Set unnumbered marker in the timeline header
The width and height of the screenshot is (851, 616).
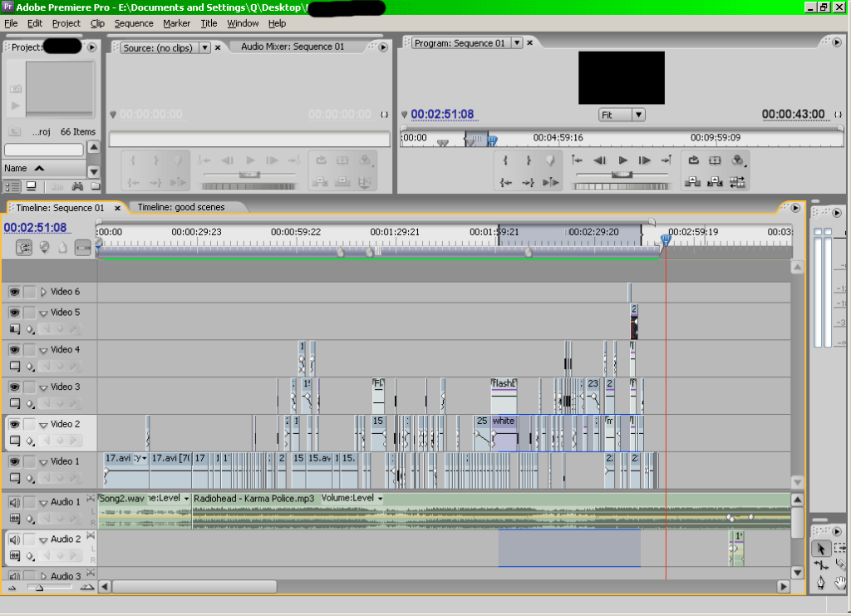point(62,248)
